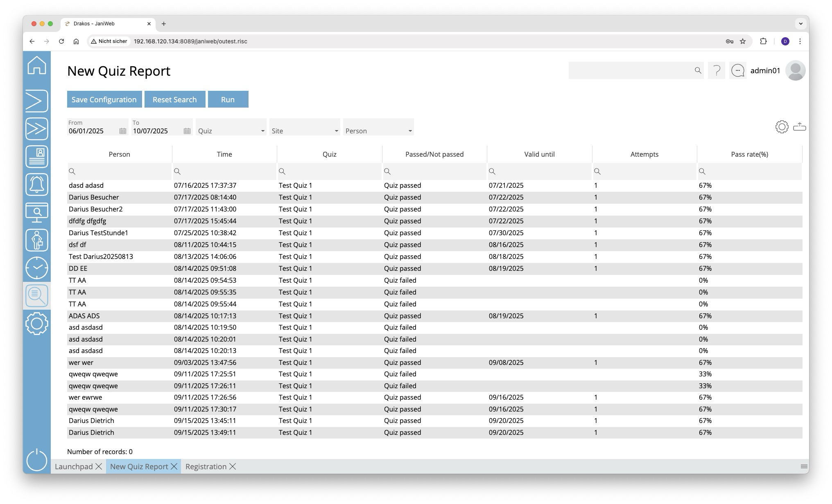This screenshot has height=504, width=832.
Task: Close the New Quiz Report tab
Action: (174, 466)
